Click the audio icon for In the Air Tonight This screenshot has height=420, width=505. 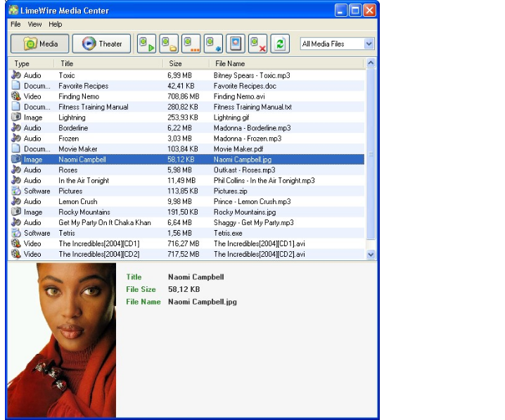16,180
